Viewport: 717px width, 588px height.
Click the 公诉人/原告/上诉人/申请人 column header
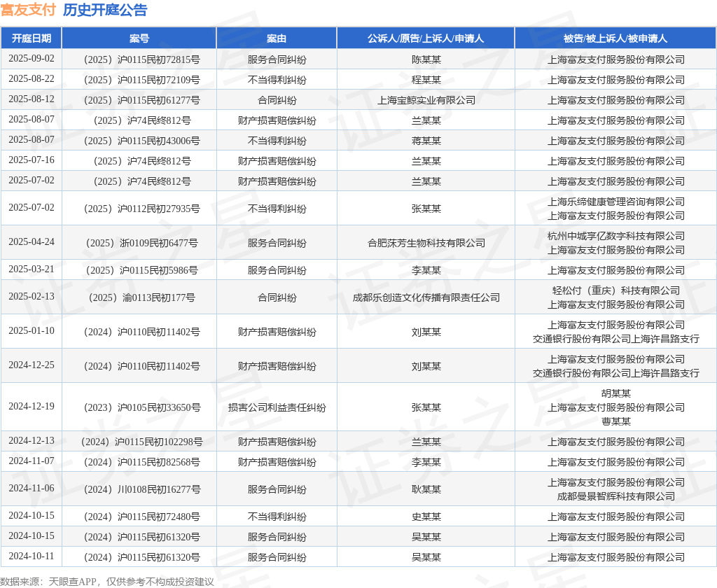[x=426, y=38]
